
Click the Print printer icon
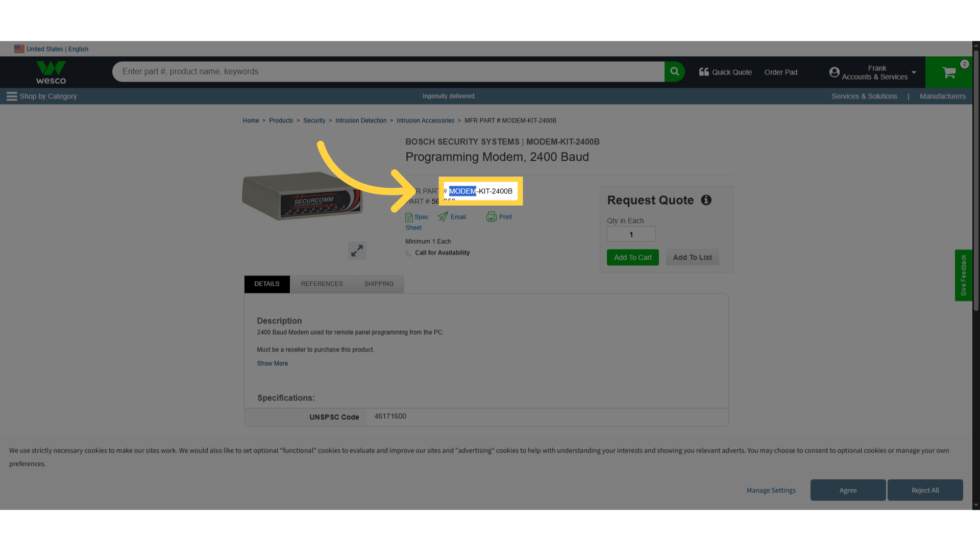click(x=491, y=217)
